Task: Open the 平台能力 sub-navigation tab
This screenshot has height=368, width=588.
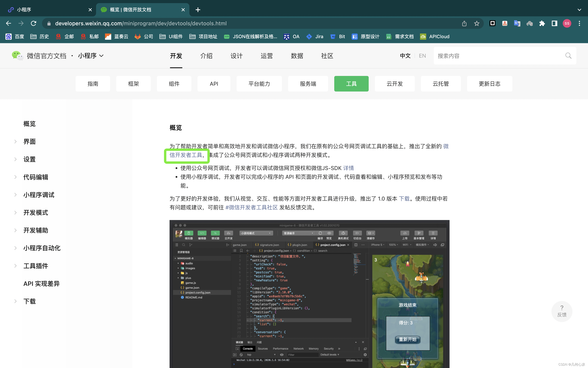Action: point(259,84)
